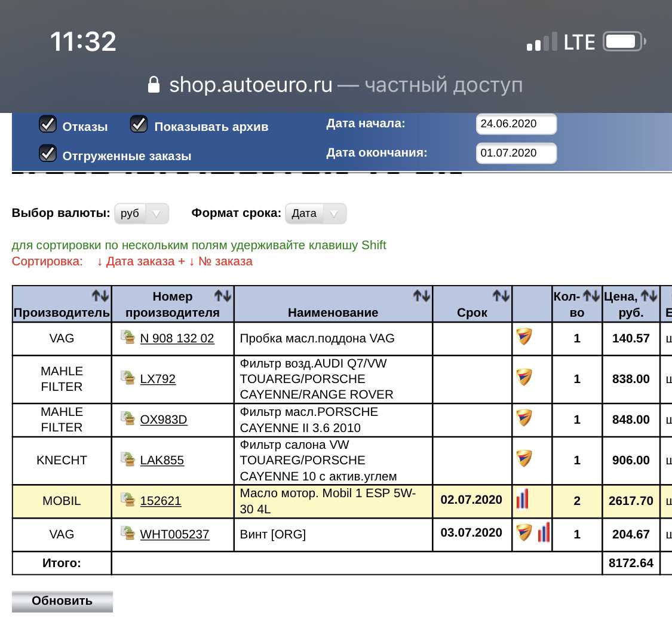Click the basket icon beside N 908 132 02
This screenshot has width=672, height=643.
click(x=127, y=337)
